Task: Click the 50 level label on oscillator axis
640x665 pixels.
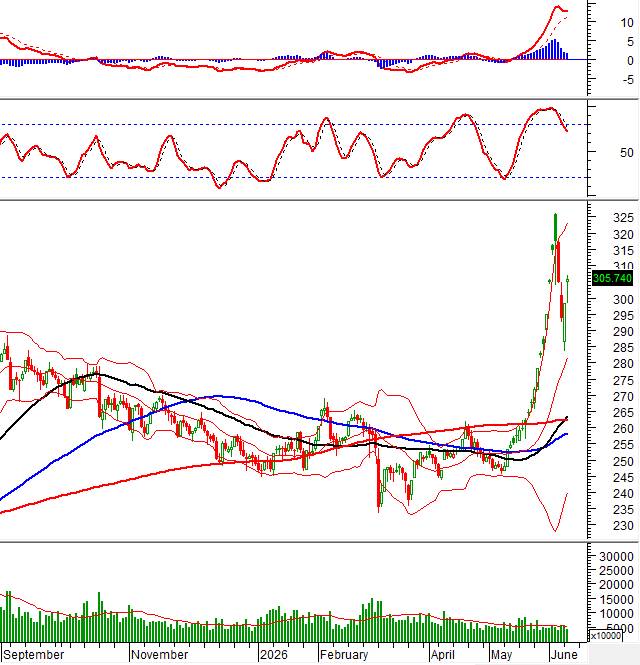Action: pyautogui.click(x=626, y=153)
